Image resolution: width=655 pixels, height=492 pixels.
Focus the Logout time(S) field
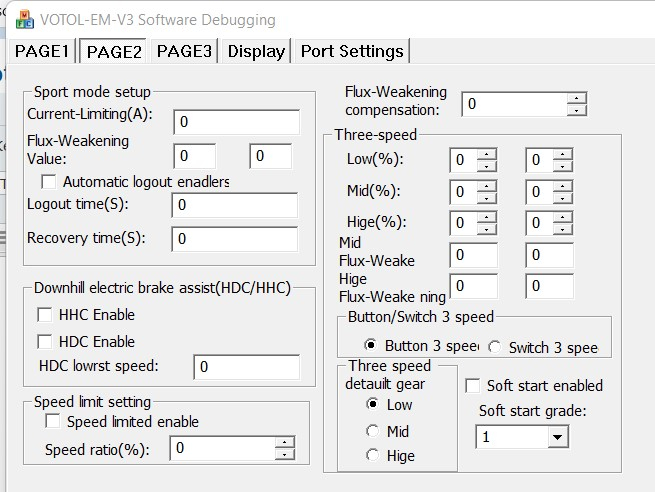pyautogui.click(x=234, y=206)
